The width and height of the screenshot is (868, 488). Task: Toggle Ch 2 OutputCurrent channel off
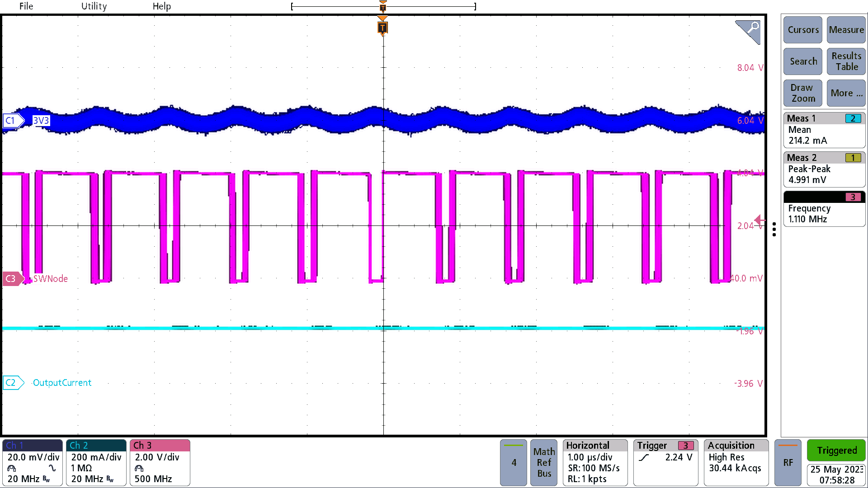click(96, 462)
